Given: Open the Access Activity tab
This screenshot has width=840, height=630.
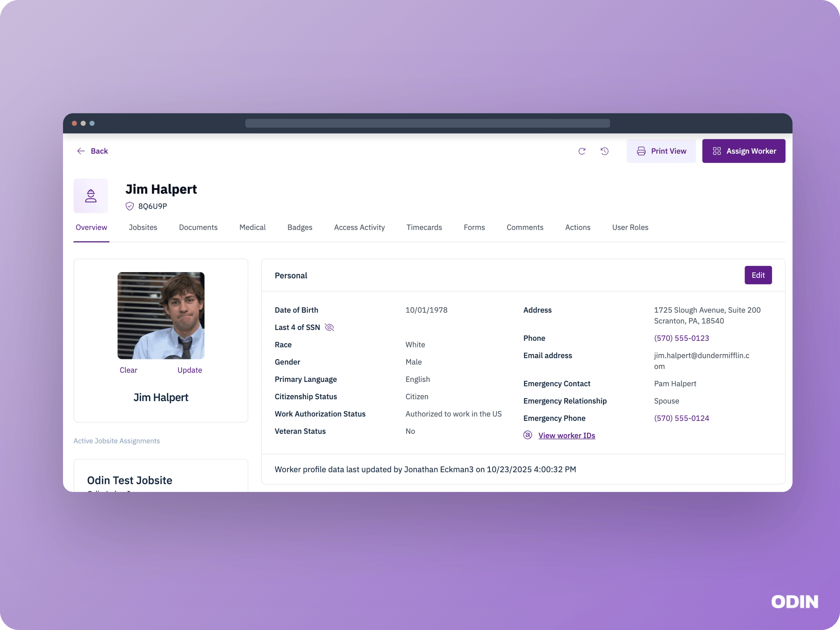Looking at the screenshot, I should click(359, 227).
